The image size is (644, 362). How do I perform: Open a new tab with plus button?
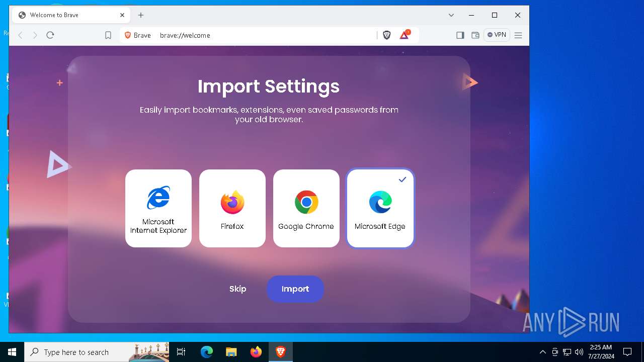pyautogui.click(x=141, y=15)
